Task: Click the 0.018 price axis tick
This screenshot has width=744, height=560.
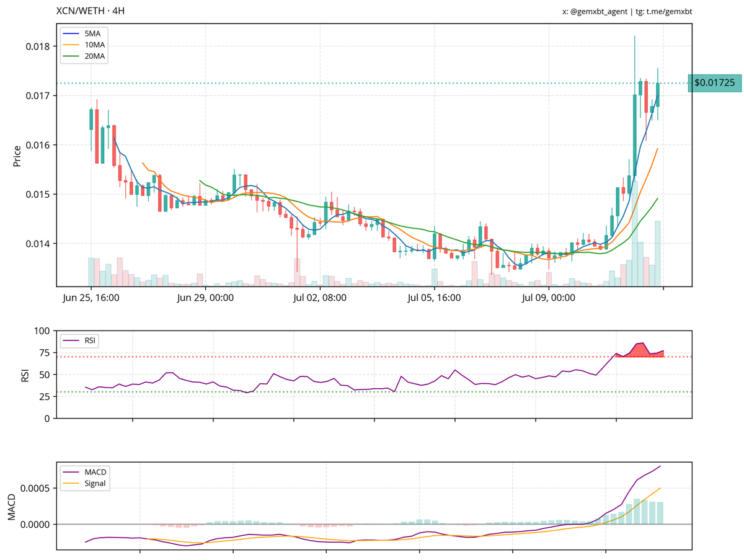Action: click(39, 47)
